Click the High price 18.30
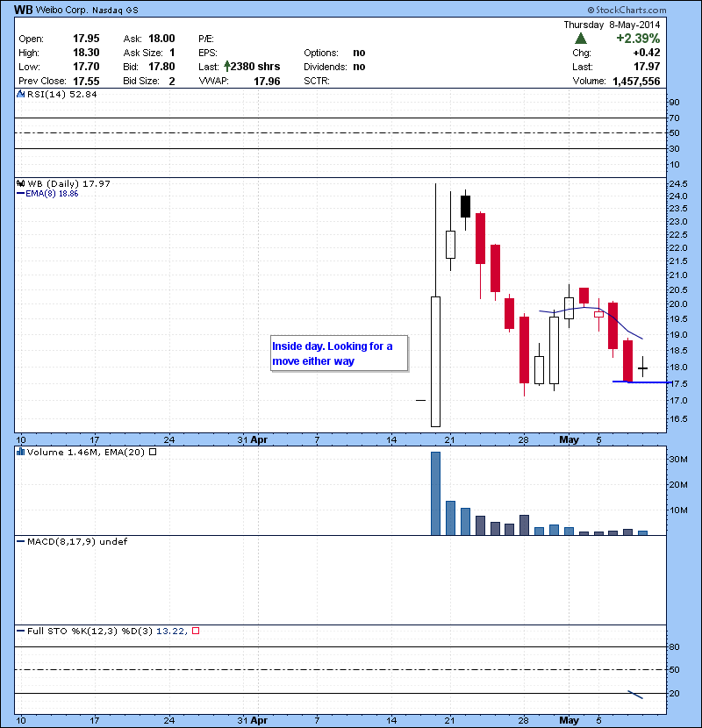This screenshot has width=702, height=728. coord(86,53)
